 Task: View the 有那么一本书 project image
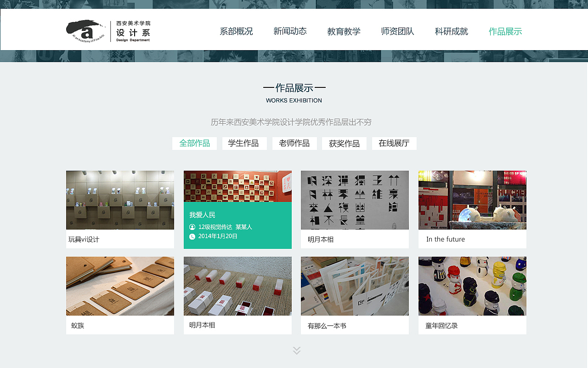pos(355,286)
